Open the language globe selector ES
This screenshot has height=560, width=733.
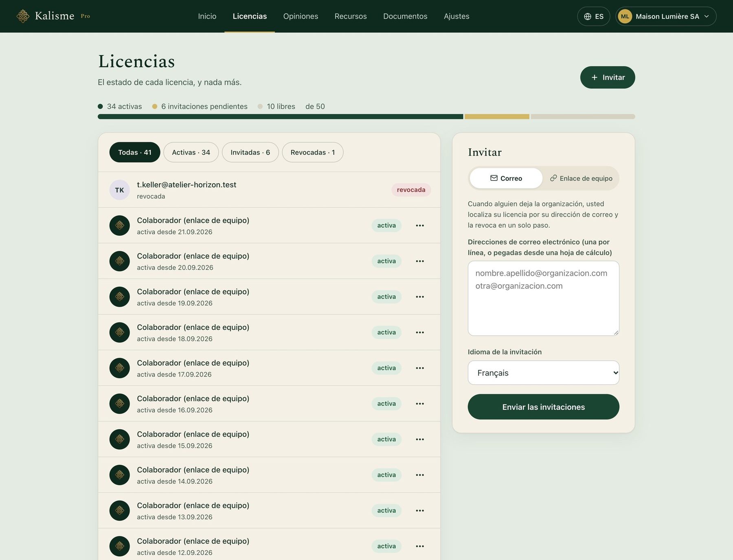(593, 16)
